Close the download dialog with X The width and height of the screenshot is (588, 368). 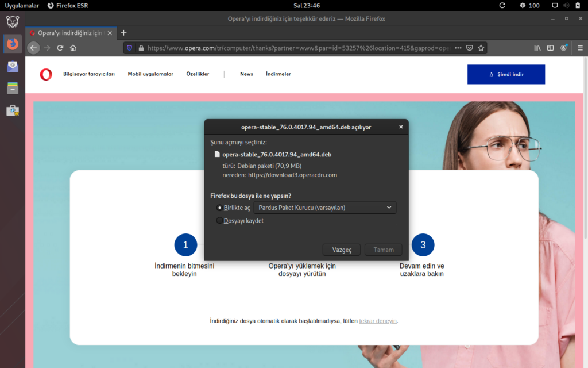coord(401,127)
